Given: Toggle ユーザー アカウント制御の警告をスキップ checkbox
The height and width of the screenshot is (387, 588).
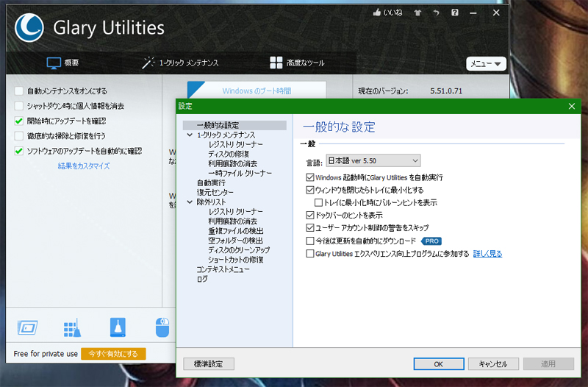Looking at the screenshot, I should tap(310, 228).
